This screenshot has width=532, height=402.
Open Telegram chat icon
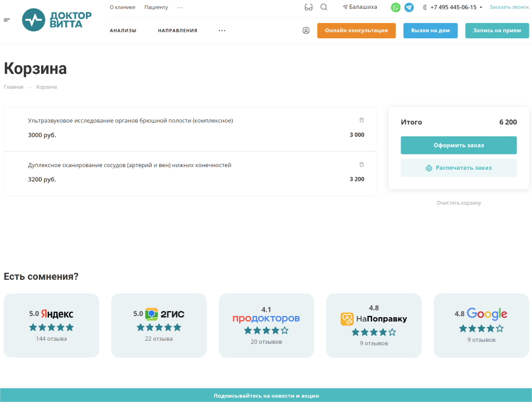click(x=409, y=7)
